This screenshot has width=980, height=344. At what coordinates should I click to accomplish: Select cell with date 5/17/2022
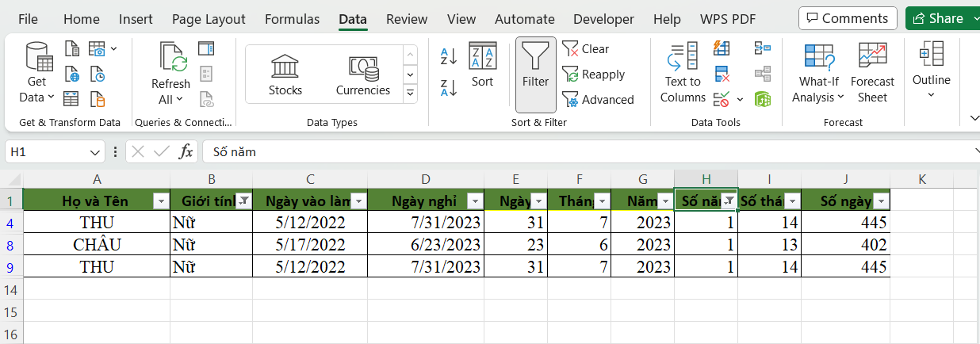tap(311, 245)
